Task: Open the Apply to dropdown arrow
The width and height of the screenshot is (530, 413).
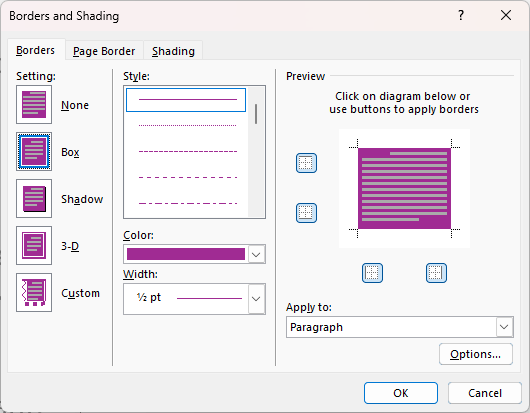Action: pos(504,327)
